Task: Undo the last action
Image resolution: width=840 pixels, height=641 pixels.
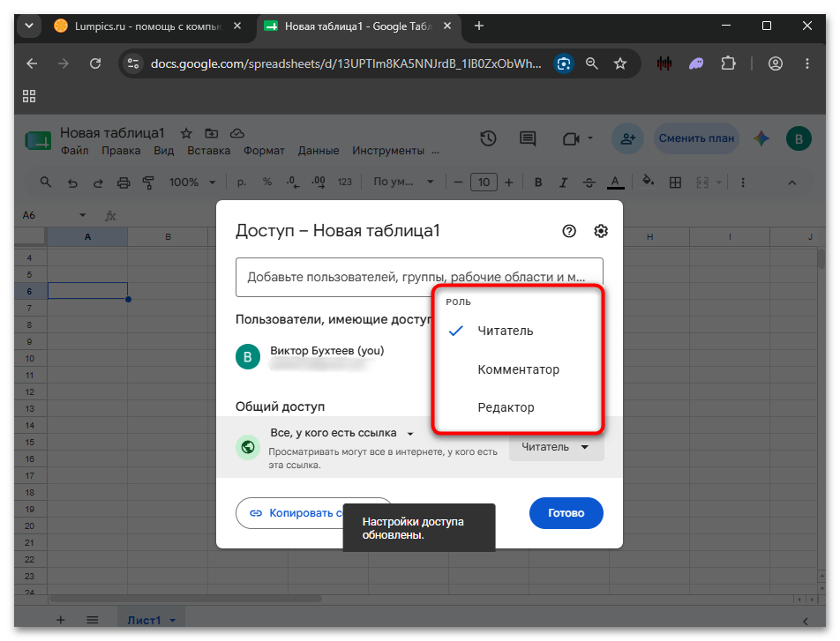Action: click(72, 183)
